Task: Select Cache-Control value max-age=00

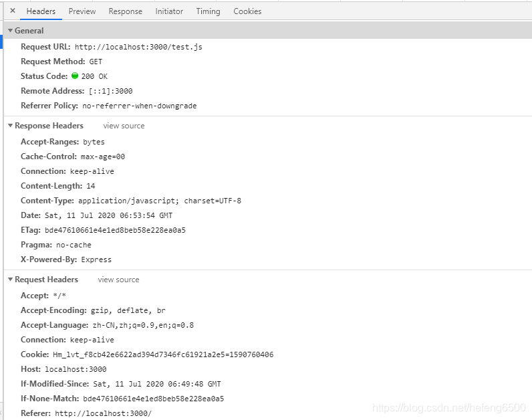Action: tap(103, 156)
